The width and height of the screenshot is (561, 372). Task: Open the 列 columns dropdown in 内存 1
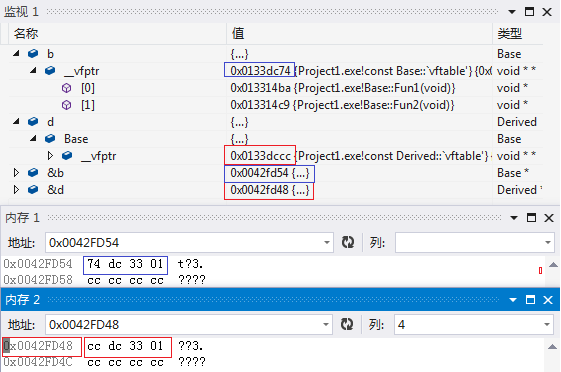tap(548, 243)
